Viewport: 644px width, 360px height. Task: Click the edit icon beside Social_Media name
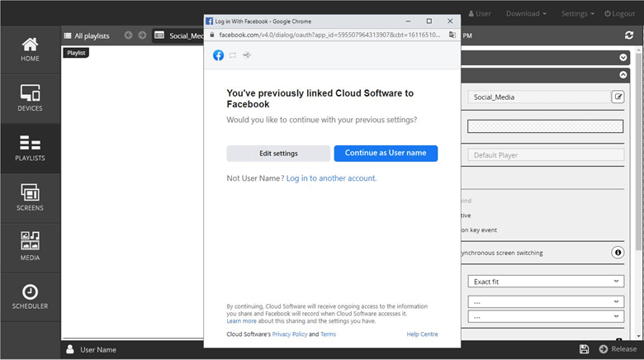click(x=618, y=97)
